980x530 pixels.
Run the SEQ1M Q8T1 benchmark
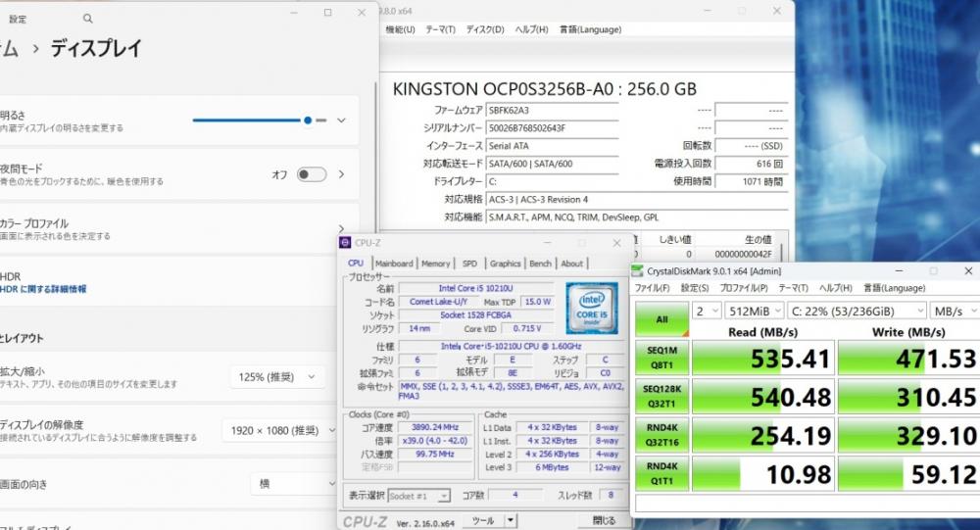[x=661, y=359]
